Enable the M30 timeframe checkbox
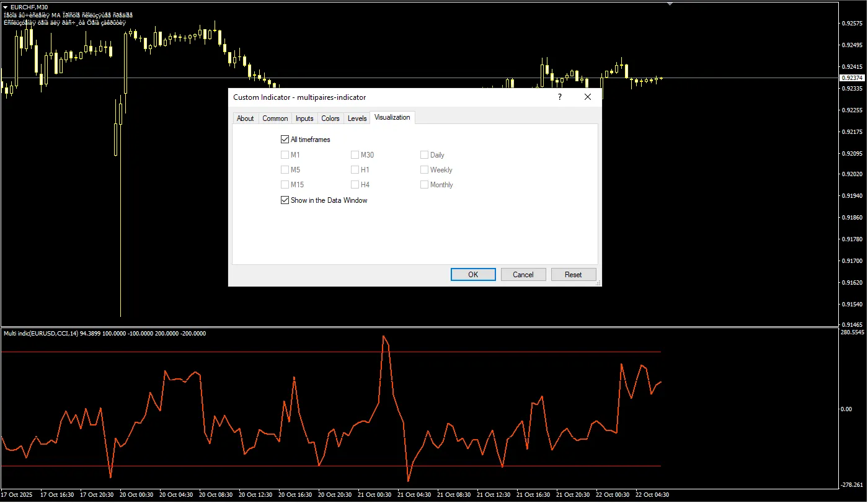The width and height of the screenshot is (868, 503). pos(355,155)
